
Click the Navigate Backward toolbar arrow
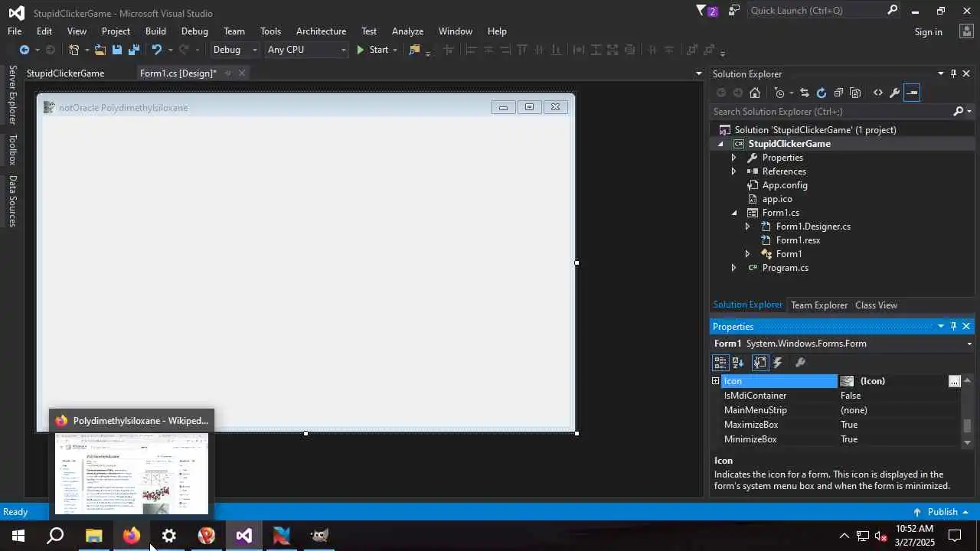tap(24, 50)
